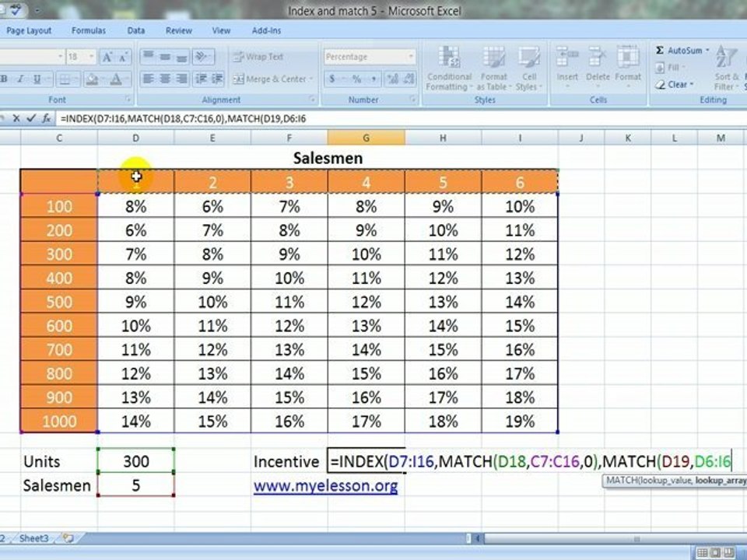Open Cell Styles gallery
Image resolution: width=747 pixels, height=560 pixels.
point(528,68)
